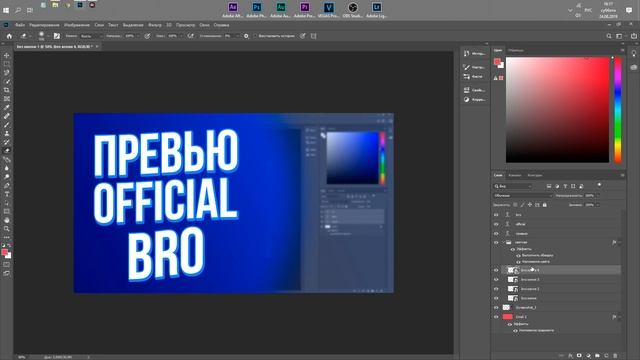Click delete layer trash icon
Screen dimensions: 640x360
tap(615, 356)
